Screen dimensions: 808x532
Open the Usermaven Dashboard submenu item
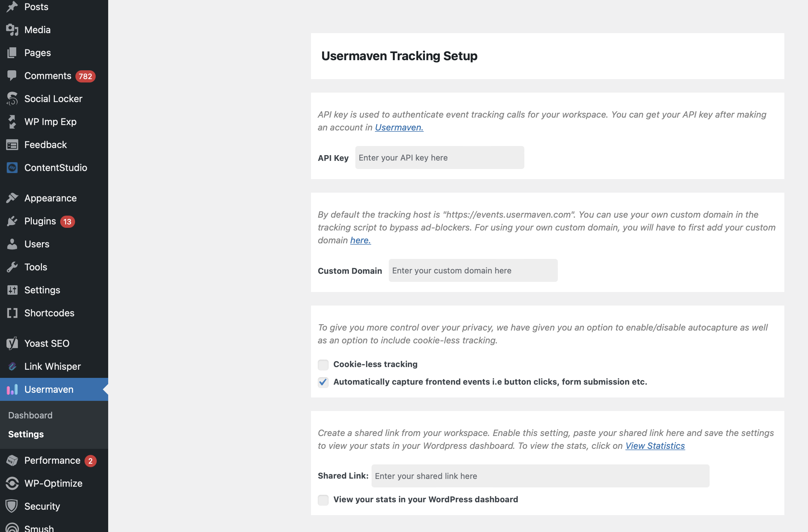(x=30, y=415)
